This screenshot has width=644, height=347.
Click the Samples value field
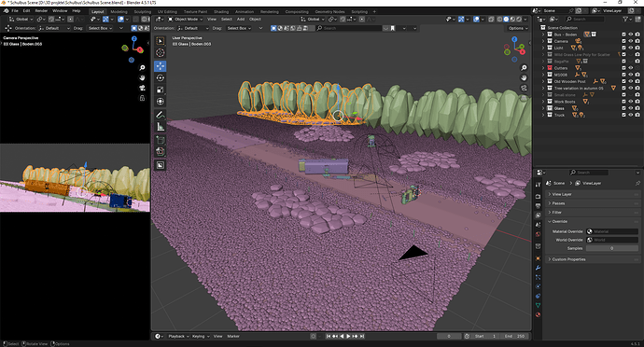pos(611,248)
